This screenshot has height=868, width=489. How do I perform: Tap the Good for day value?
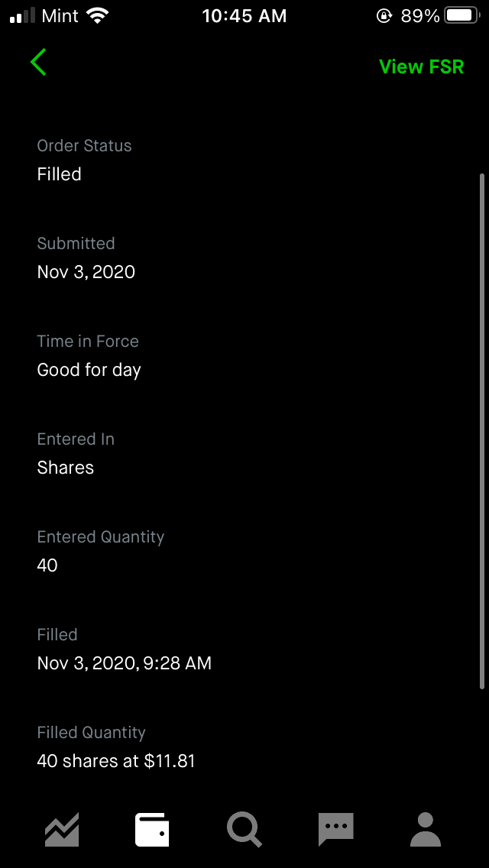[x=89, y=370]
